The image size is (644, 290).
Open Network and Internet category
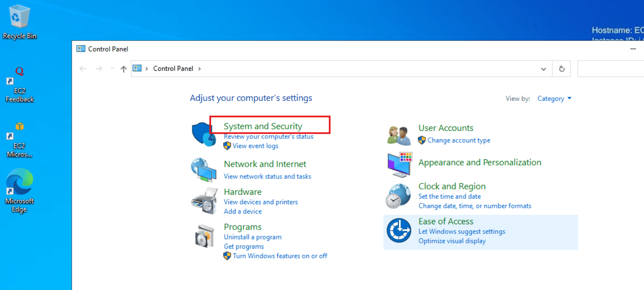pos(265,164)
